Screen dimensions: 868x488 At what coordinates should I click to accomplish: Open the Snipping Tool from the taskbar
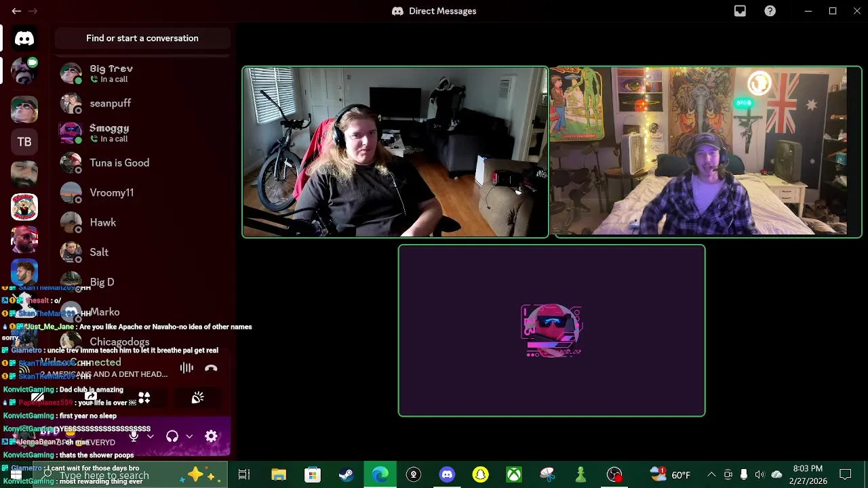pos(547,474)
